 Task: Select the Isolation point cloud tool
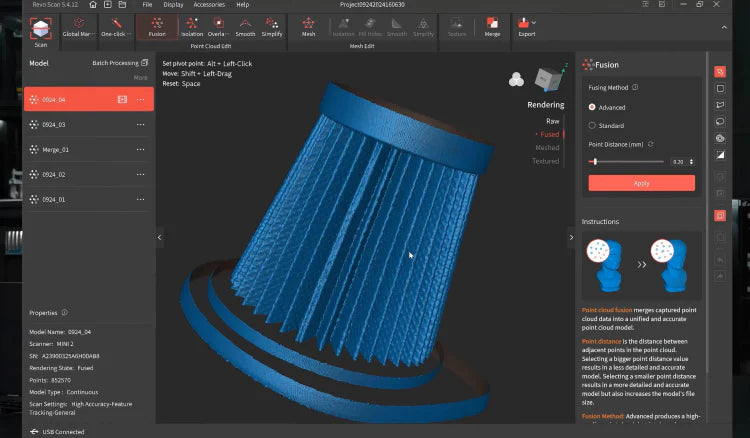click(192, 25)
